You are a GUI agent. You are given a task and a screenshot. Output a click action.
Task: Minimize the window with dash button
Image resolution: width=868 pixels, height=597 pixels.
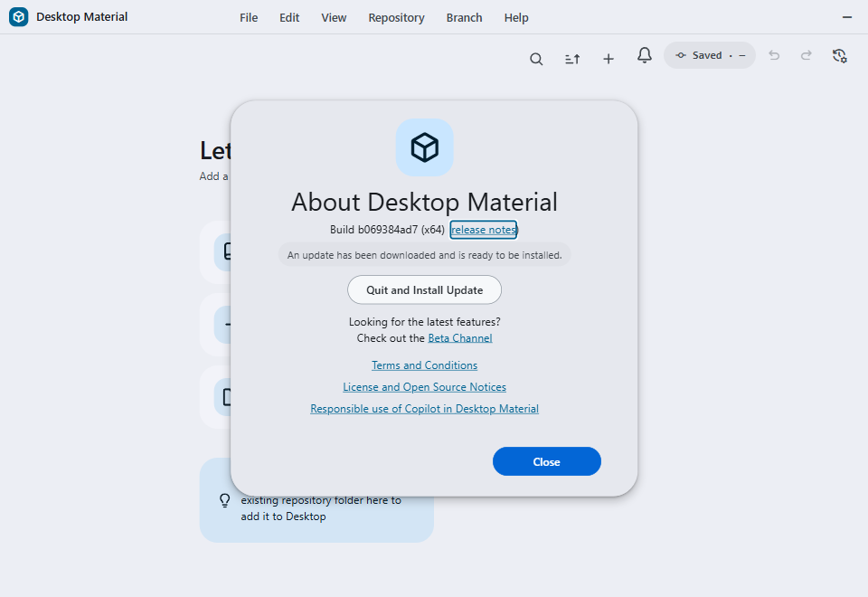(x=847, y=17)
